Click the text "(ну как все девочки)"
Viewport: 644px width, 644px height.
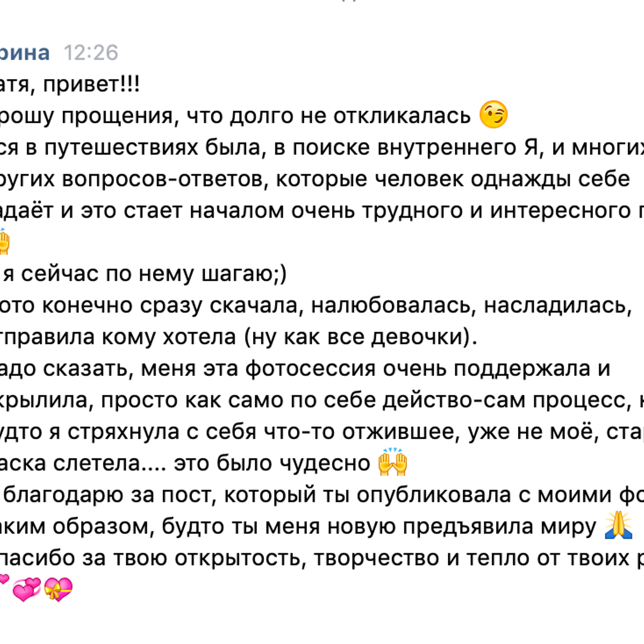pos(360,337)
